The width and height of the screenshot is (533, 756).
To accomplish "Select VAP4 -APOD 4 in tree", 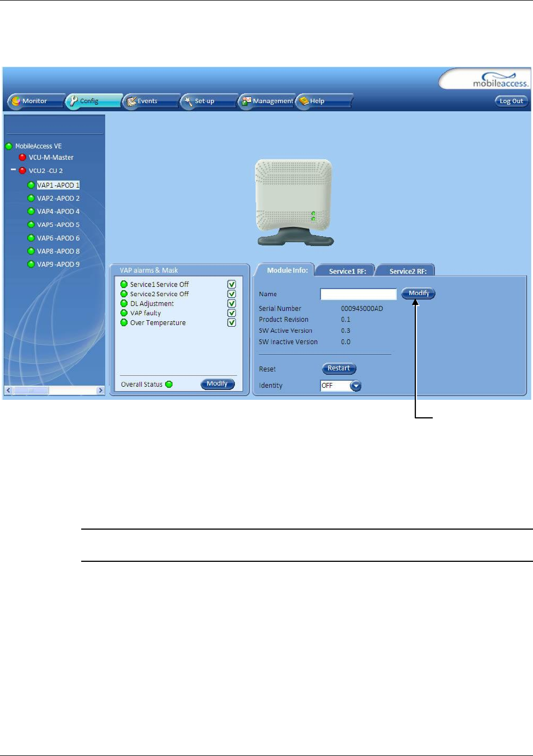I will (58, 211).
